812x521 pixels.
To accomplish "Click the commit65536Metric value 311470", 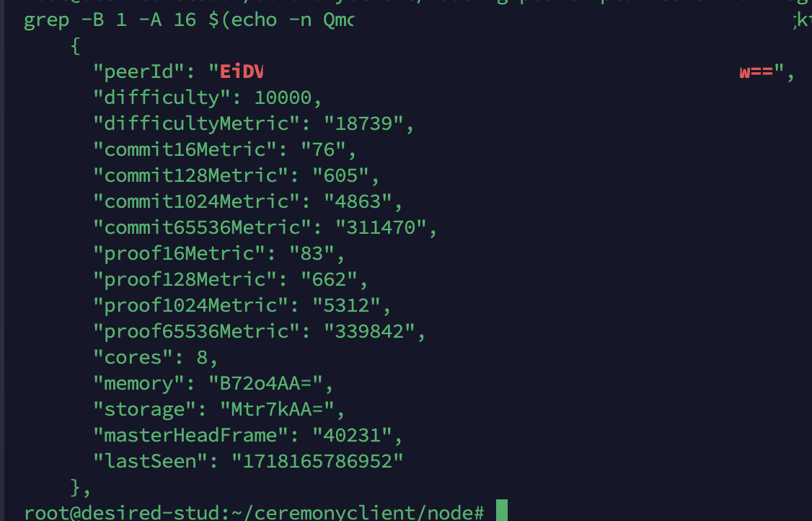I will tap(381, 227).
